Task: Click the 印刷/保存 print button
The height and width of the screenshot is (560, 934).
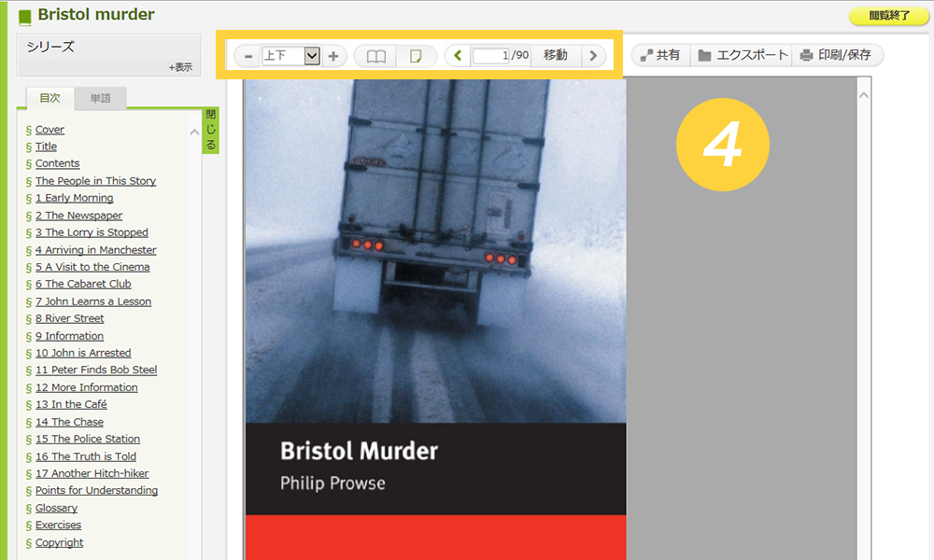Action: pyautogui.click(x=836, y=55)
